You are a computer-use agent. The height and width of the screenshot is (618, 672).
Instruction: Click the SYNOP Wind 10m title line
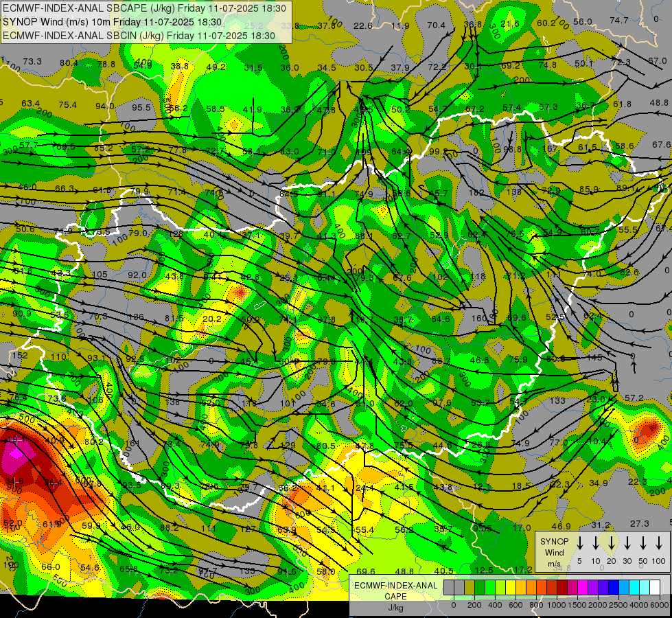point(113,22)
